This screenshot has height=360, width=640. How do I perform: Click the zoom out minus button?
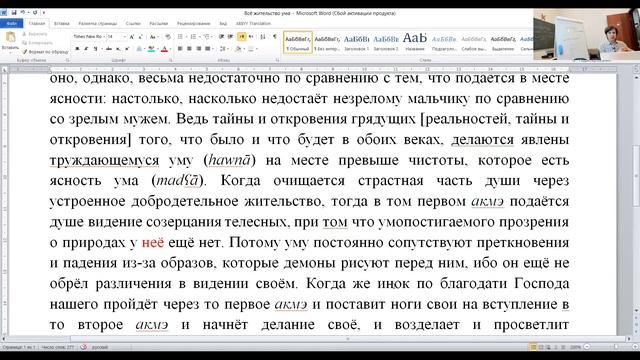pyautogui.click(x=587, y=347)
